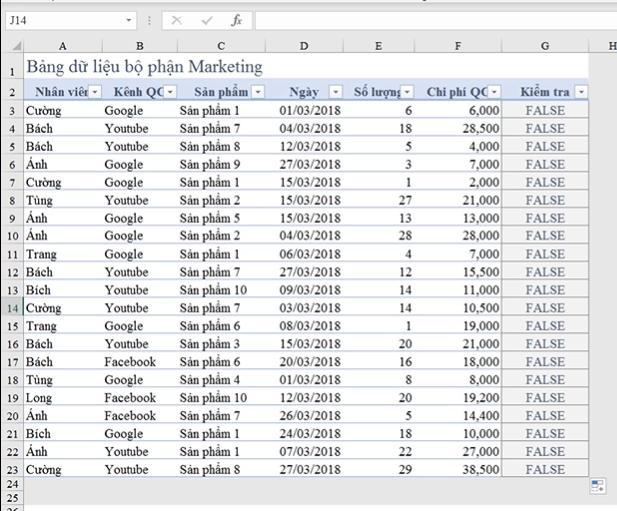Select row 14 header
Image resolution: width=617 pixels, height=511 pixels.
point(12,308)
